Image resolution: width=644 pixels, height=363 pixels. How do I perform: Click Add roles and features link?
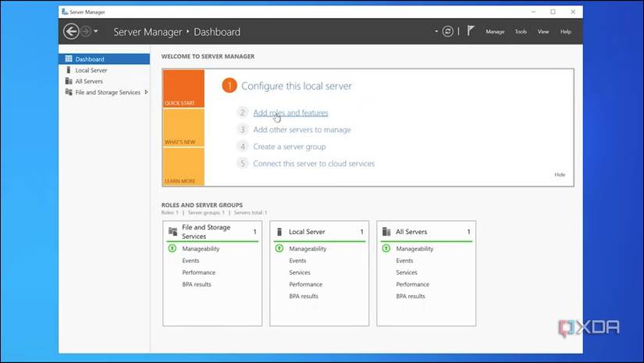[290, 112]
